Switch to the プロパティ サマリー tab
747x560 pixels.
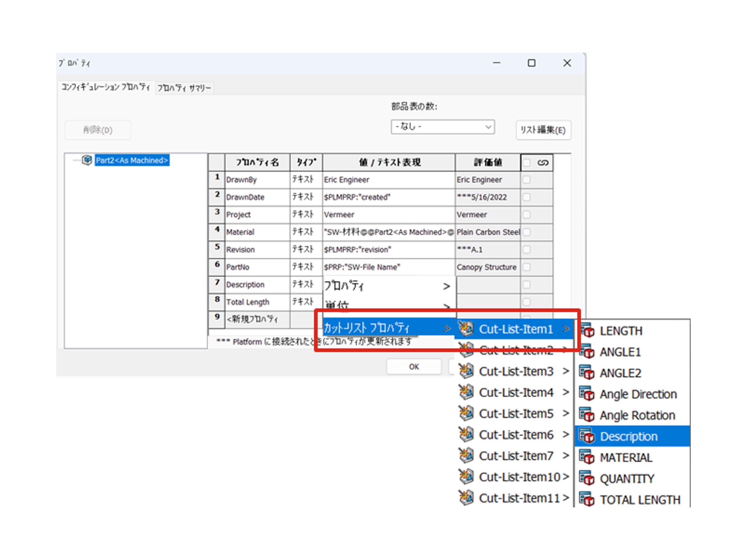coord(184,88)
